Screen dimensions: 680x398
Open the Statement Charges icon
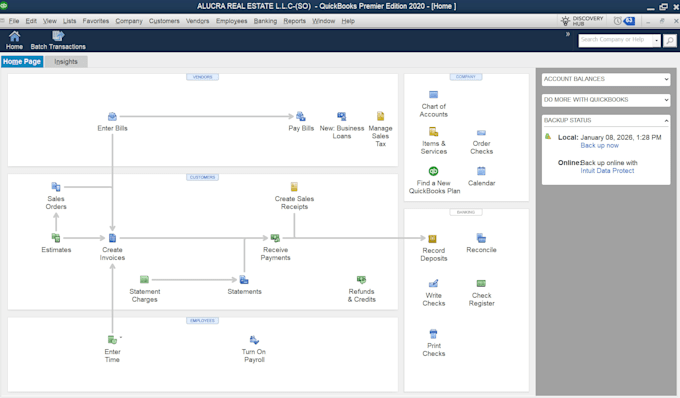pyautogui.click(x=144, y=280)
